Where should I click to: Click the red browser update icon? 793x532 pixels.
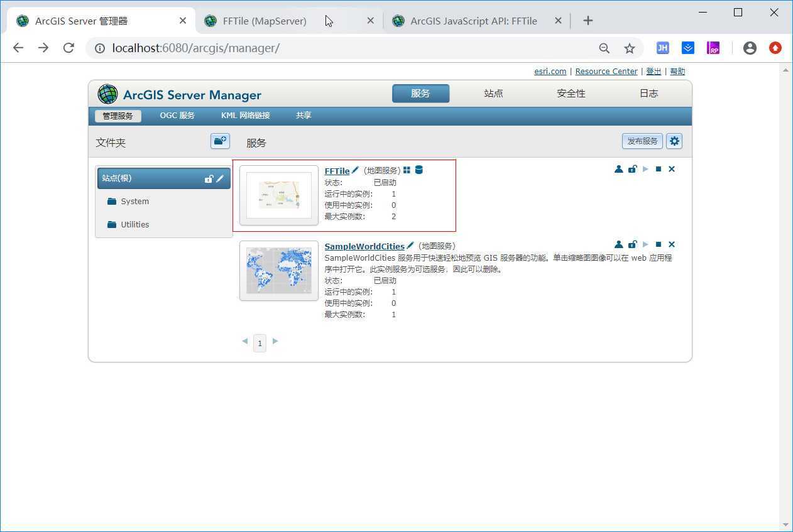pyautogui.click(x=775, y=48)
